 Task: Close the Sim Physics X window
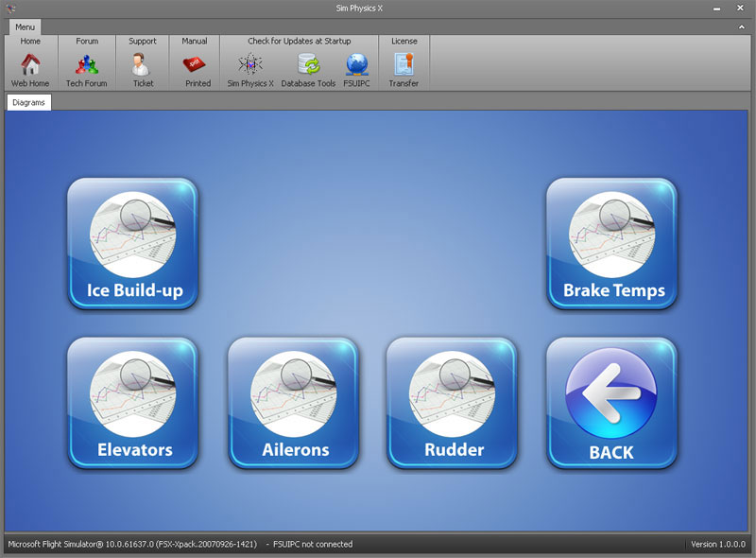pos(740,8)
